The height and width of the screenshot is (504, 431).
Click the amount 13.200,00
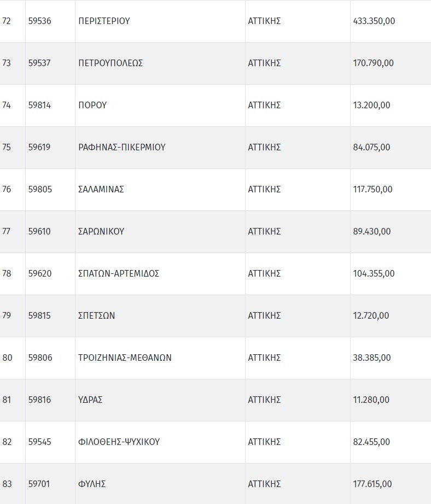[x=372, y=106]
